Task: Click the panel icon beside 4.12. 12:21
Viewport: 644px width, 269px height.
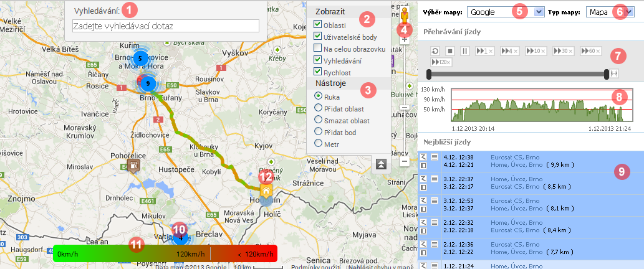Action: (x=425, y=165)
